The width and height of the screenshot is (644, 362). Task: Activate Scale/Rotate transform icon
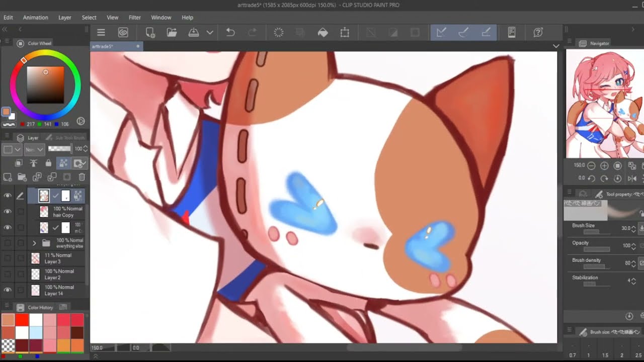[345, 33]
